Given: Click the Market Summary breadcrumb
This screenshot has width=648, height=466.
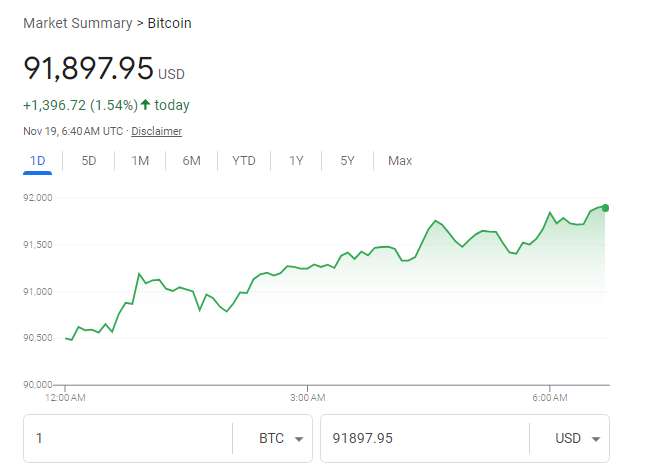Looking at the screenshot, I should point(76,23).
